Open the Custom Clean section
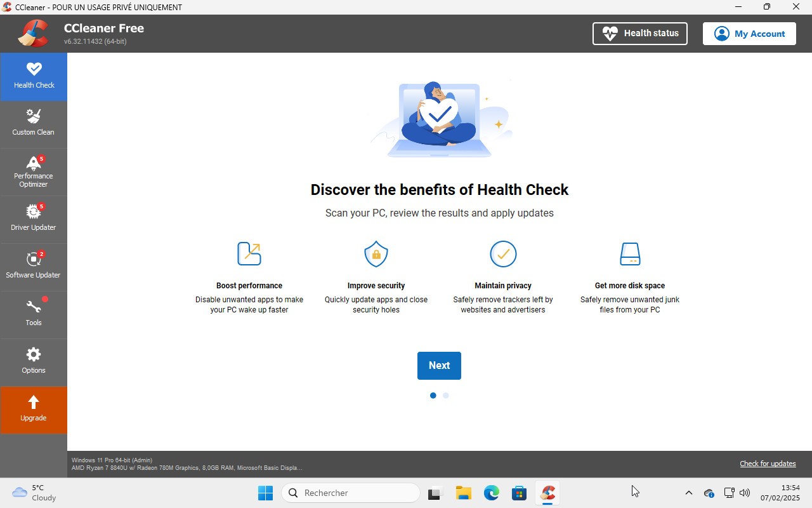The height and width of the screenshot is (508, 812). (33, 123)
